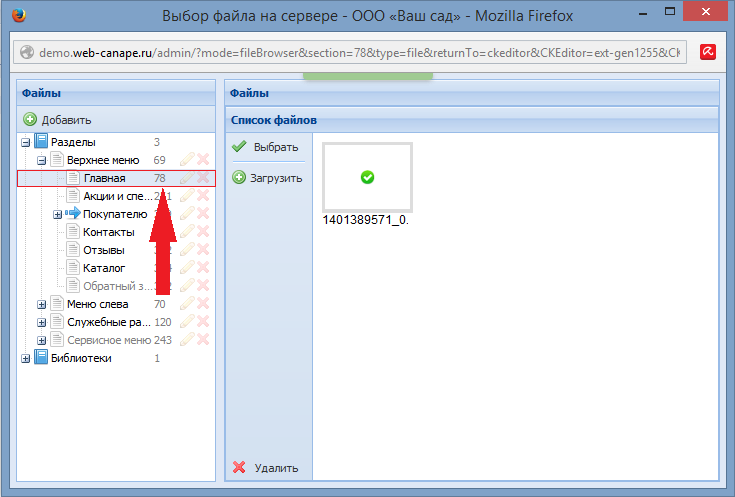Click delete X icon for Контакты row
The image size is (735, 497).
[203, 232]
